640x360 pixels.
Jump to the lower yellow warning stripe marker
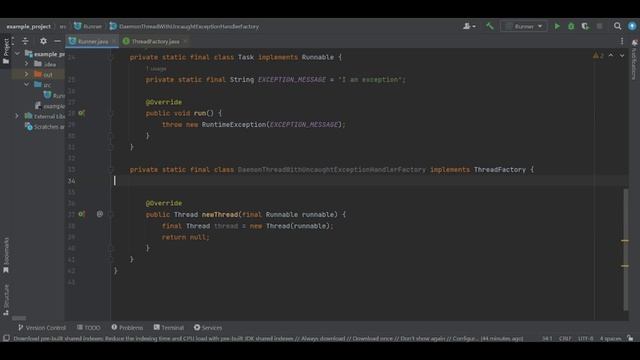[x=625, y=266]
